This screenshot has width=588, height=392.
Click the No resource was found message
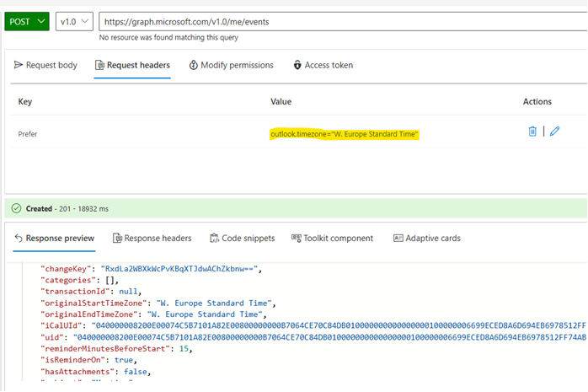[x=168, y=37]
